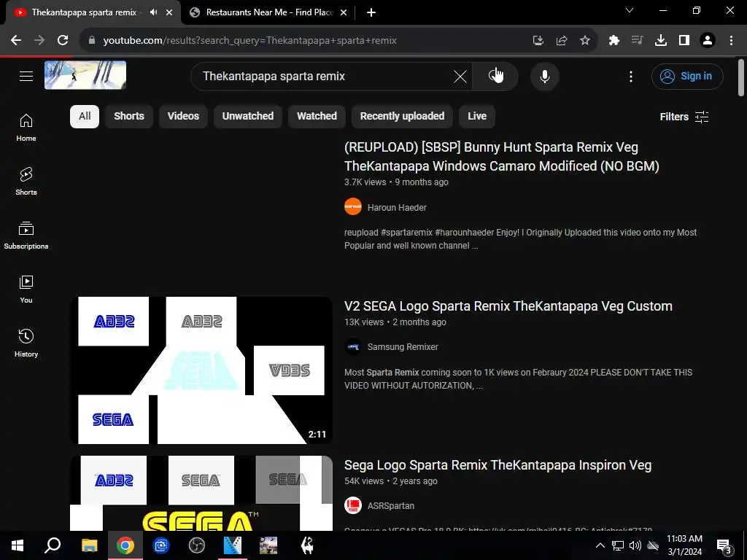This screenshot has width=747, height=560.
Task: Open Windows taskbar search
Action: 53,545
